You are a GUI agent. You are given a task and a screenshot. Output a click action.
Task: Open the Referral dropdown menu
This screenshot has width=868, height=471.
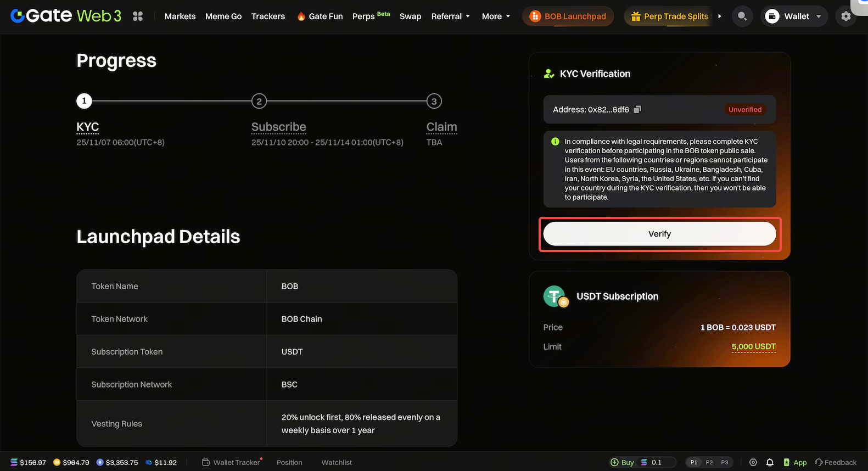450,16
